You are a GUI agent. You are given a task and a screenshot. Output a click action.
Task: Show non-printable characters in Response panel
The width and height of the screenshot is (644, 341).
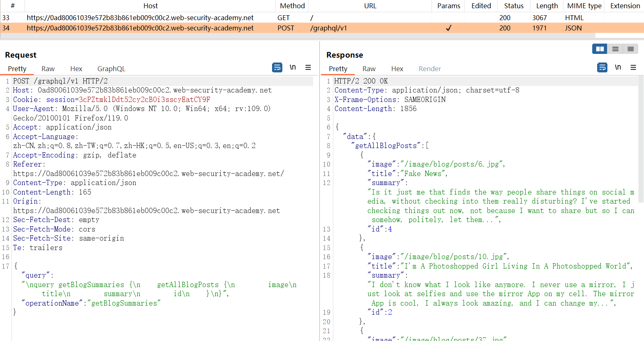pyautogui.click(x=618, y=67)
